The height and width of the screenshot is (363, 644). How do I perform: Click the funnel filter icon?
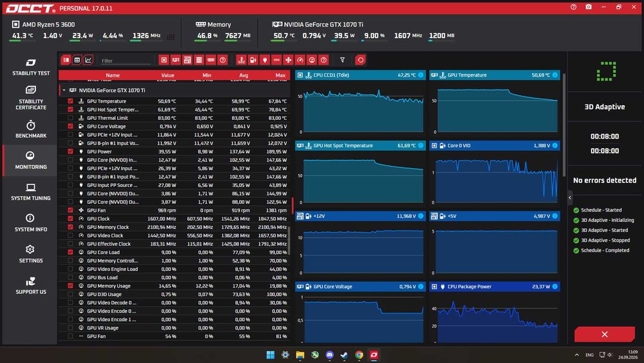coord(342,60)
